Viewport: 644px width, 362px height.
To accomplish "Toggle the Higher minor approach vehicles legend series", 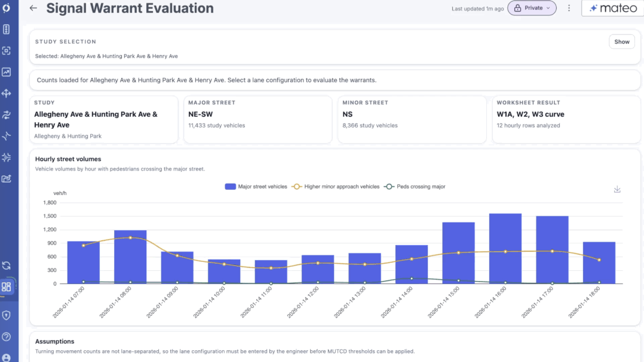I will click(335, 187).
